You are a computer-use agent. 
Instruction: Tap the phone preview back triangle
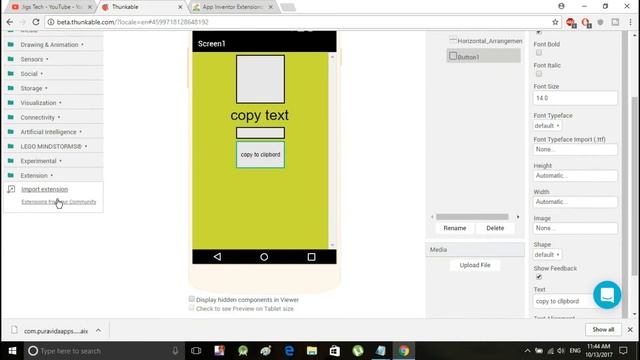click(217, 257)
